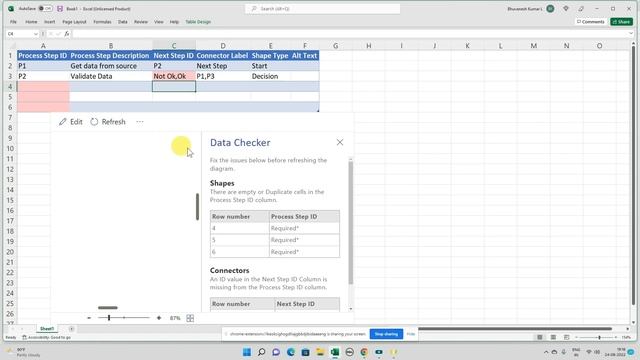Click the diamond premium icon in title bar
The width and height of the screenshot is (640, 360).
(566, 9)
